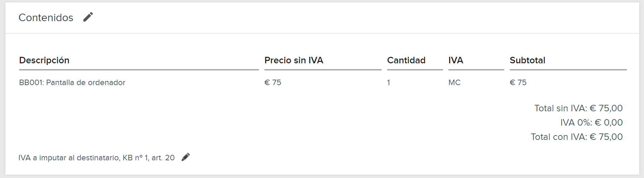Select the Total con IVA: € 75,00 line
The image size is (644, 178).
(x=577, y=137)
